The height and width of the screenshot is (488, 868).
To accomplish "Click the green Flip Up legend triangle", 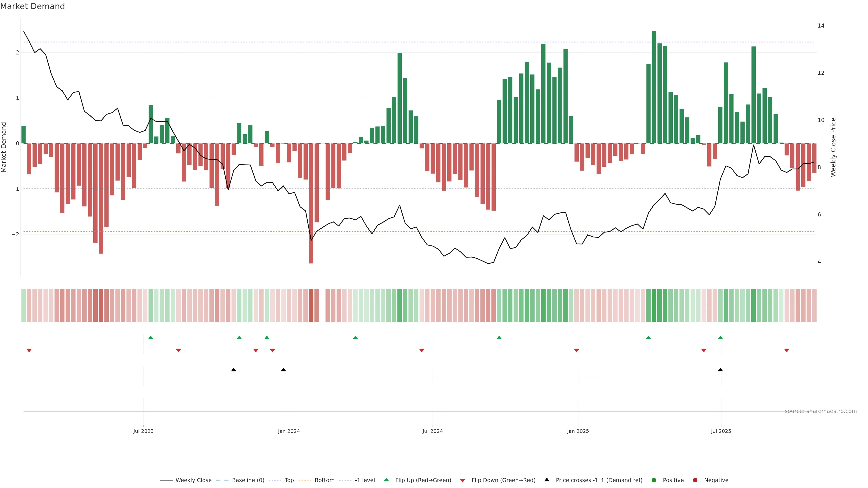I will 386,480.
